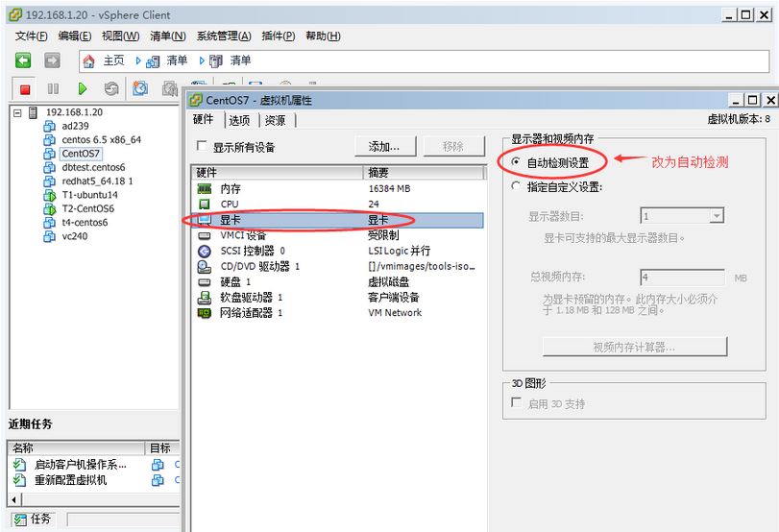This screenshot has width=779, height=532.
Task: Click the memory chip icon in hardware list
Action: (205, 189)
